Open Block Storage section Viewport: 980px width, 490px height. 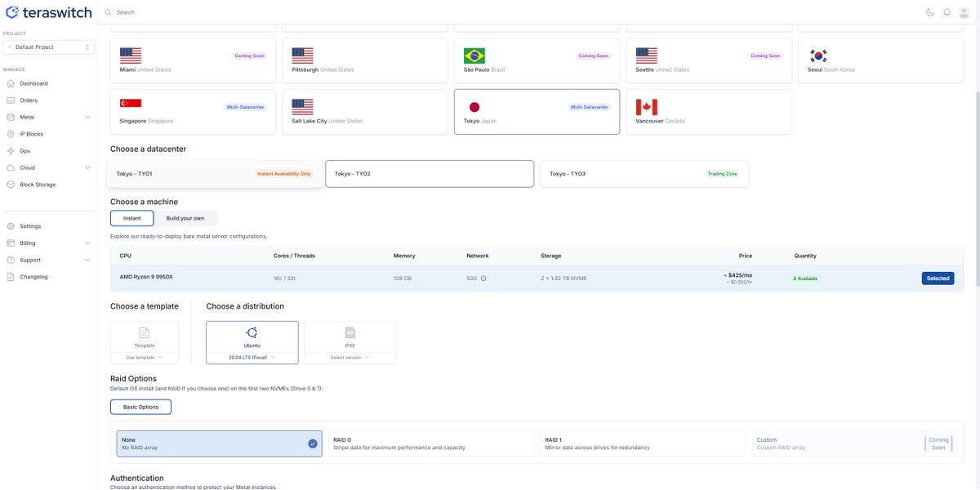click(x=38, y=185)
